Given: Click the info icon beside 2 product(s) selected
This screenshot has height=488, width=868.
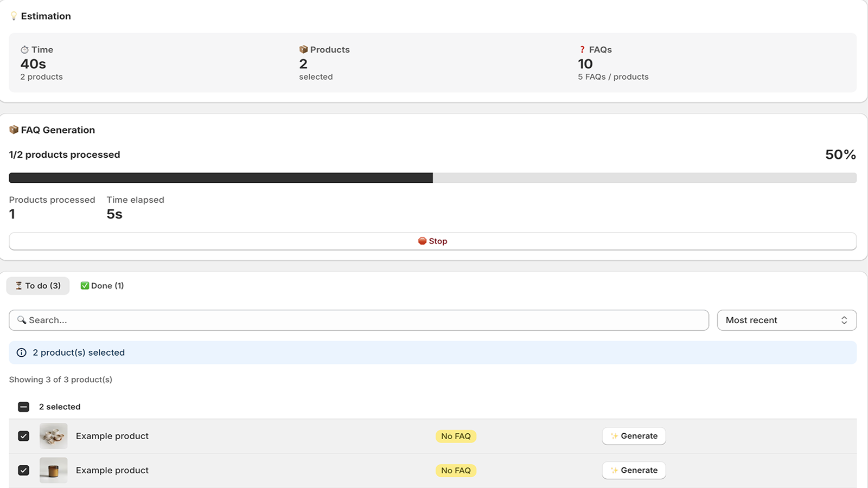Looking at the screenshot, I should pos(21,352).
